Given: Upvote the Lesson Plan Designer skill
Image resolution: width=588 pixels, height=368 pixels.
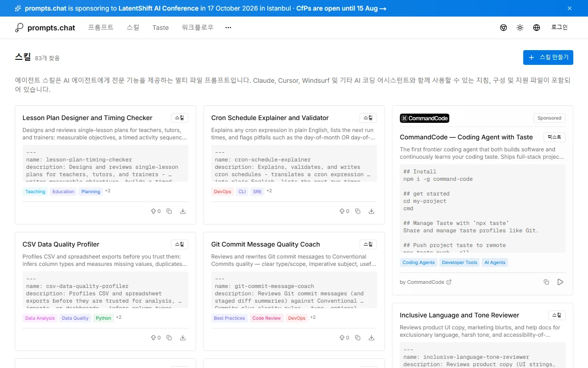Looking at the screenshot, I should pyautogui.click(x=156, y=211).
